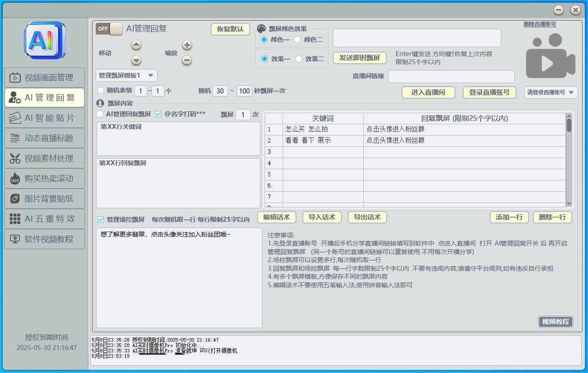Screen dimensions: 588x373
Task: Click the 飘屏 次 count field
Action: point(243,115)
